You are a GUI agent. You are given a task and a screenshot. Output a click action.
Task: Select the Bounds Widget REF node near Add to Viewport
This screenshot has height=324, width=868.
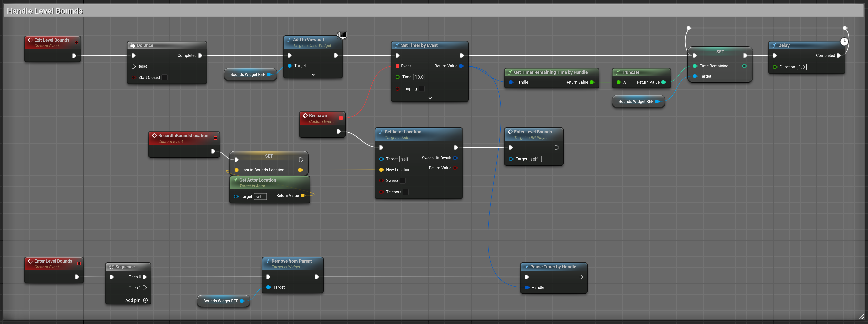250,74
